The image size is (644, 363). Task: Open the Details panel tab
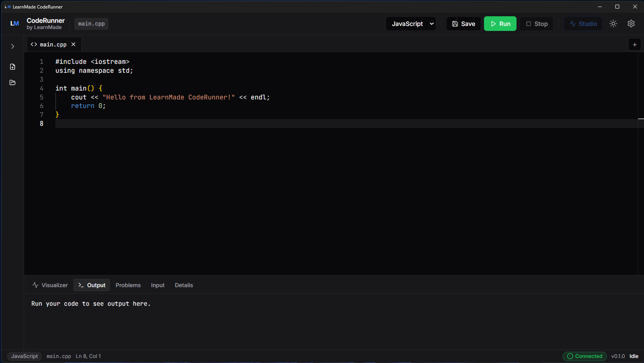point(184,285)
